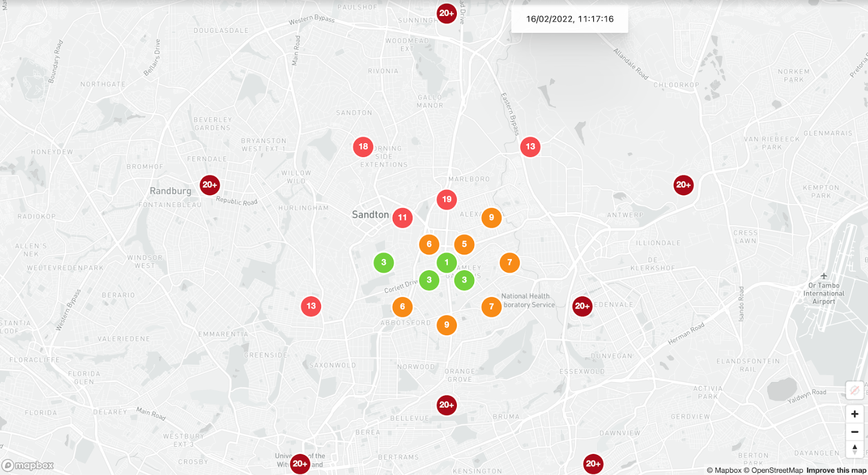Screen dimensions: 868x475
Task: Select the red marker labeled 18
Action: tap(363, 147)
